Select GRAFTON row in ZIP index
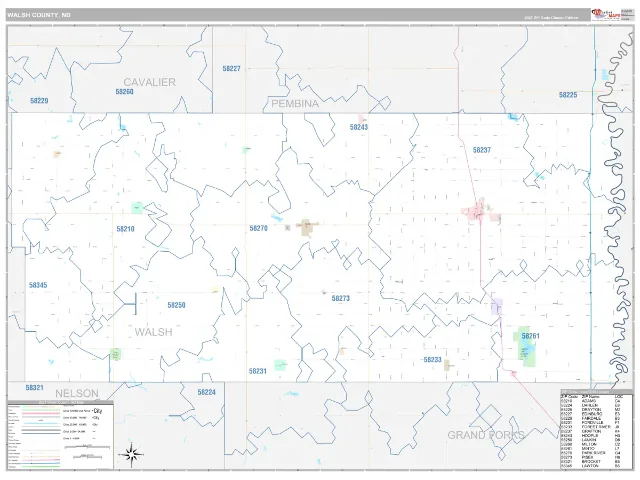The height and width of the screenshot is (480, 640). pyautogui.click(x=592, y=431)
